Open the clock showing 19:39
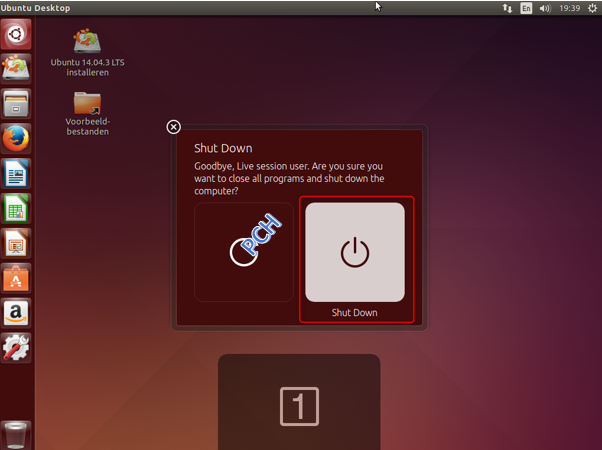 569,8
